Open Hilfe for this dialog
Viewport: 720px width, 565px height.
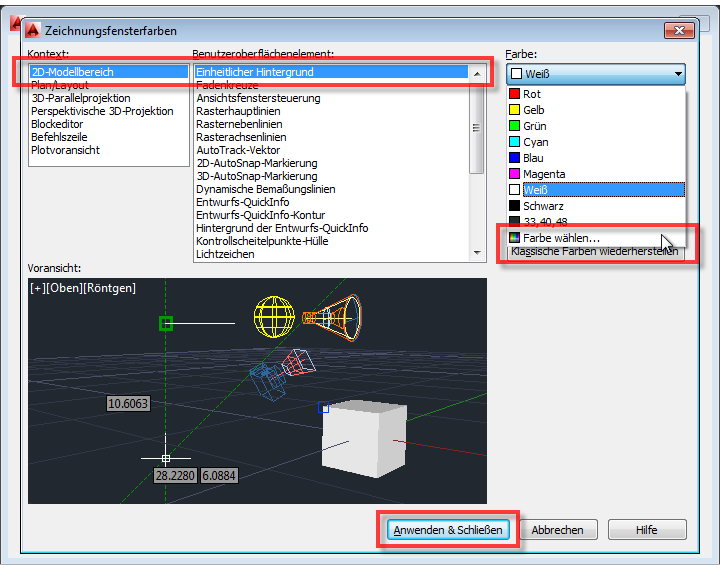(647, 529)
